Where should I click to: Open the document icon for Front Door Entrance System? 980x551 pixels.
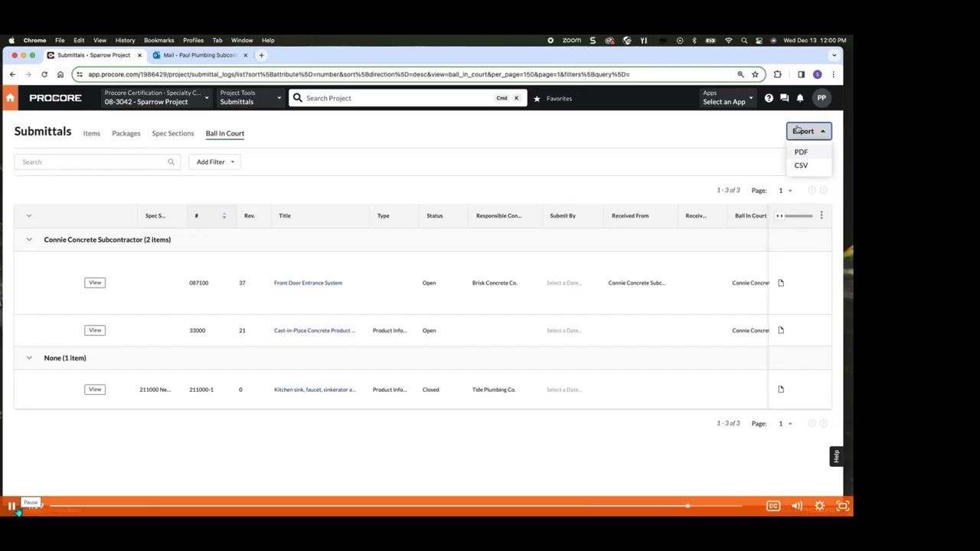pos(781,283)
